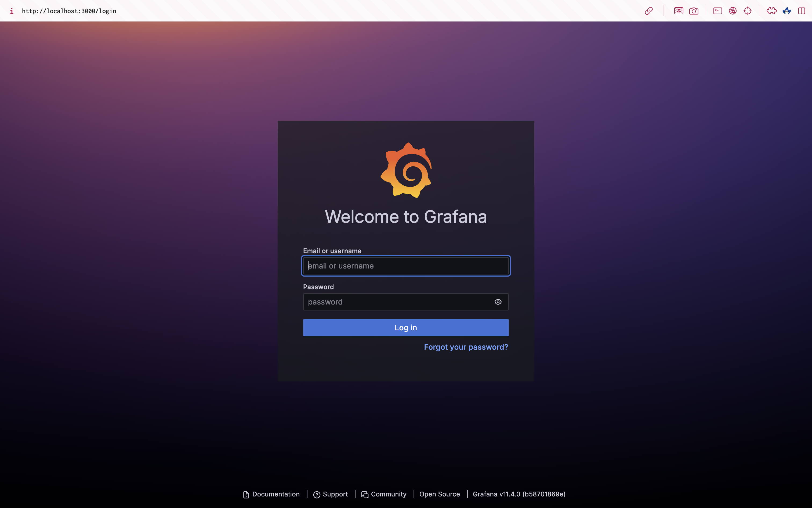Click the page info icon beside the URL

[12, 11]
